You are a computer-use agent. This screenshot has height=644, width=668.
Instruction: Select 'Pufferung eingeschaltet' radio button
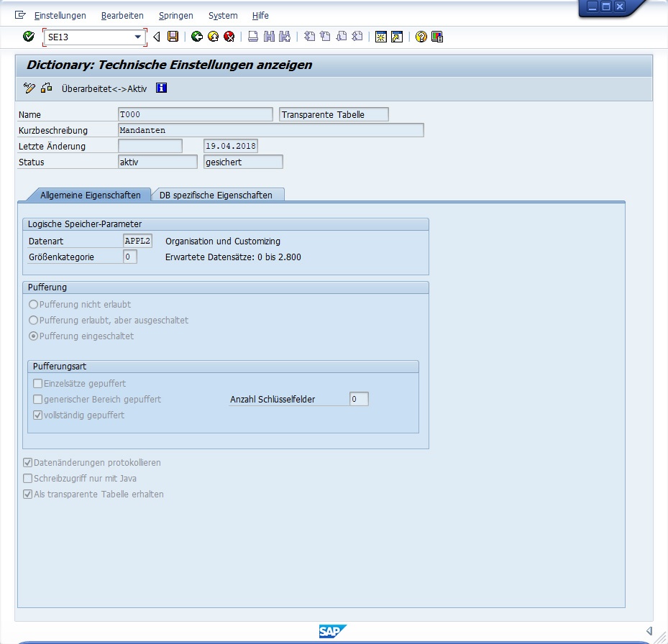pos(33,336)
